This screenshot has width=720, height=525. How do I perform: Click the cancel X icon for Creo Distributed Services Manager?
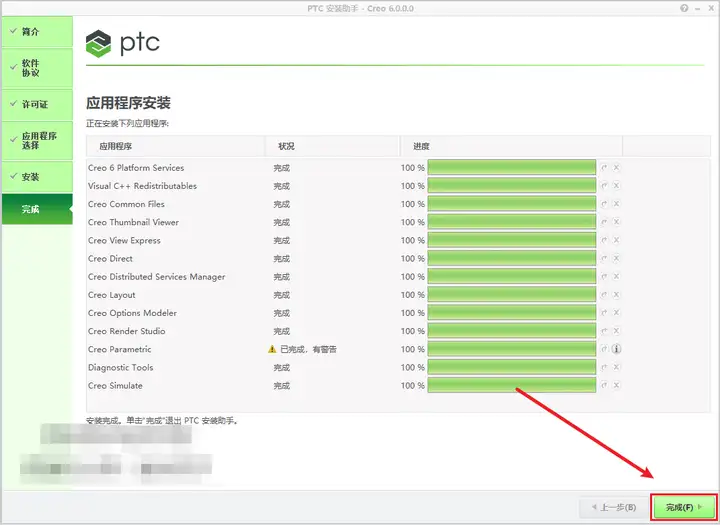[616, 277]
